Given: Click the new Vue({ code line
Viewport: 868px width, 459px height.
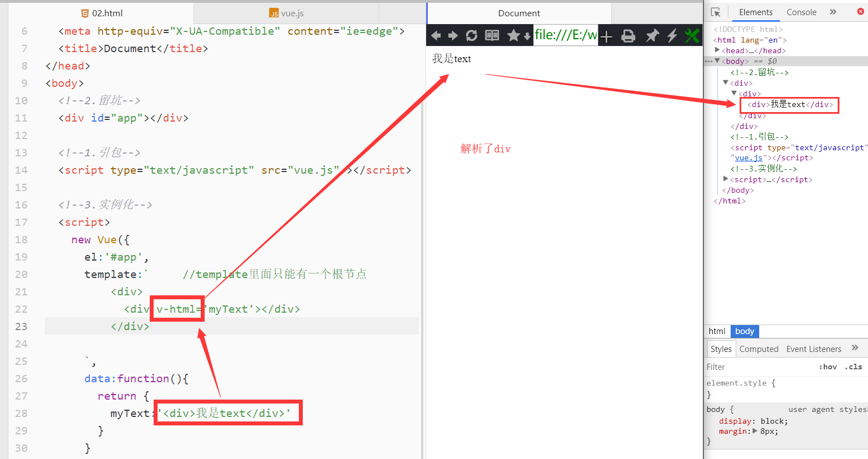Looking at the screenshot, I should click(100, 239).
